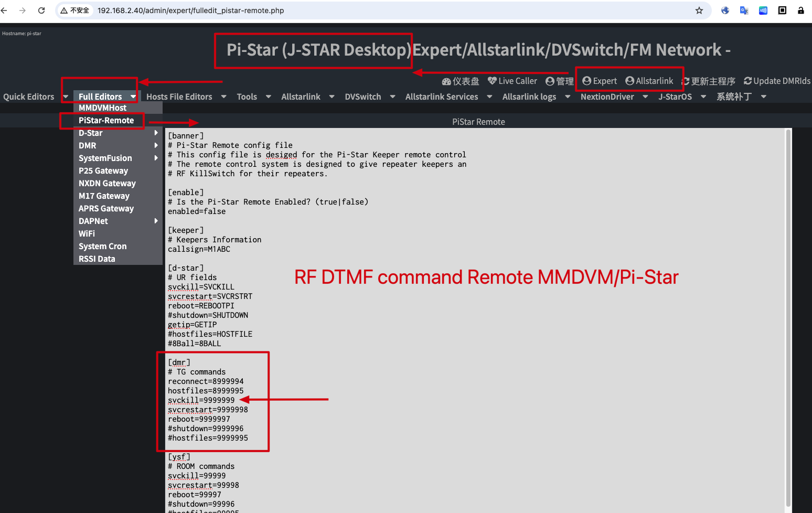Open the Allstarlink Services menu
812x513 pixels.
click(442, 97)
